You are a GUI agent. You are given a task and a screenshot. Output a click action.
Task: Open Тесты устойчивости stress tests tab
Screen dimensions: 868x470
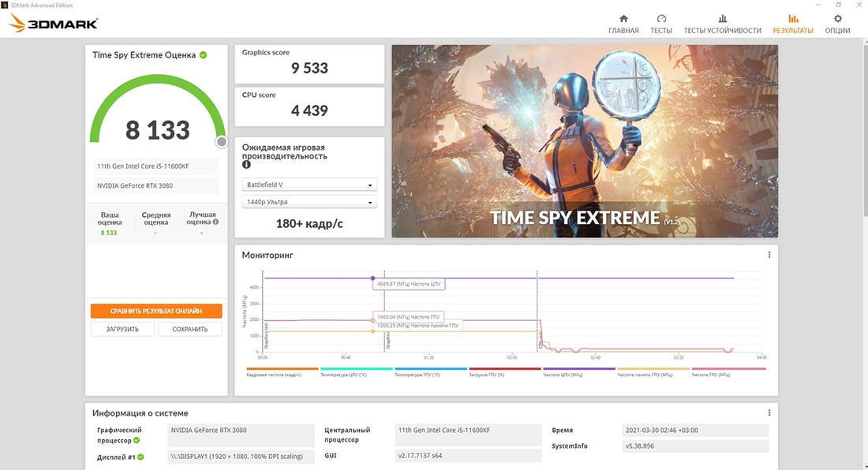click(722, 24)
